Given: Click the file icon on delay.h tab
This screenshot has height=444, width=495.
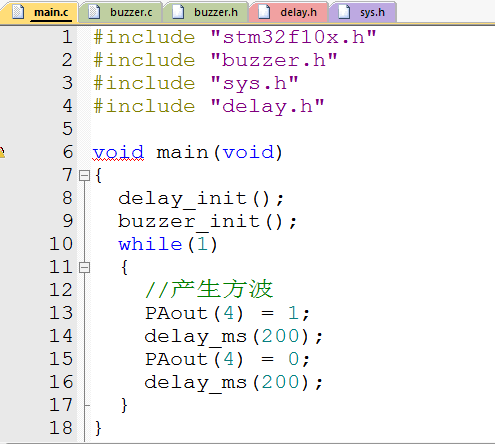Looking at the screenshot, I should coord(264,12).
